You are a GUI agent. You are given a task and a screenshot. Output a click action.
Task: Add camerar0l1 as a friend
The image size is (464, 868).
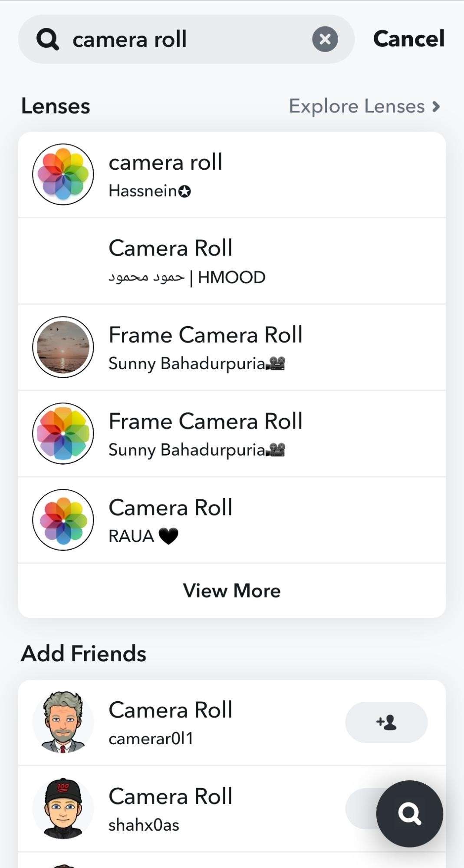coord(386,722)
